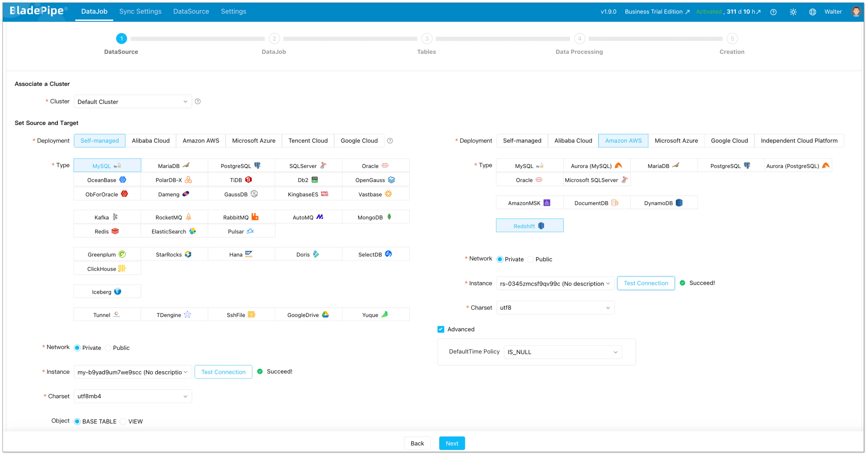Open DataSource top menu

(x=191, y=11)
